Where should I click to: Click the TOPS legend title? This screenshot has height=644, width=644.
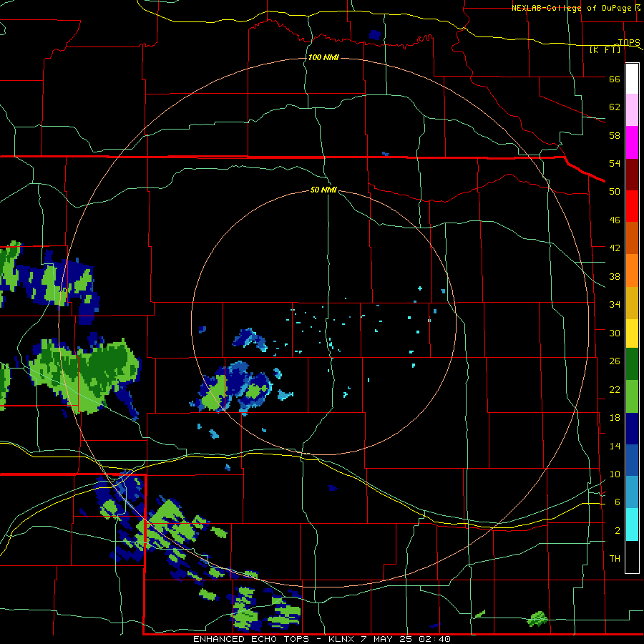click(629, 42)
